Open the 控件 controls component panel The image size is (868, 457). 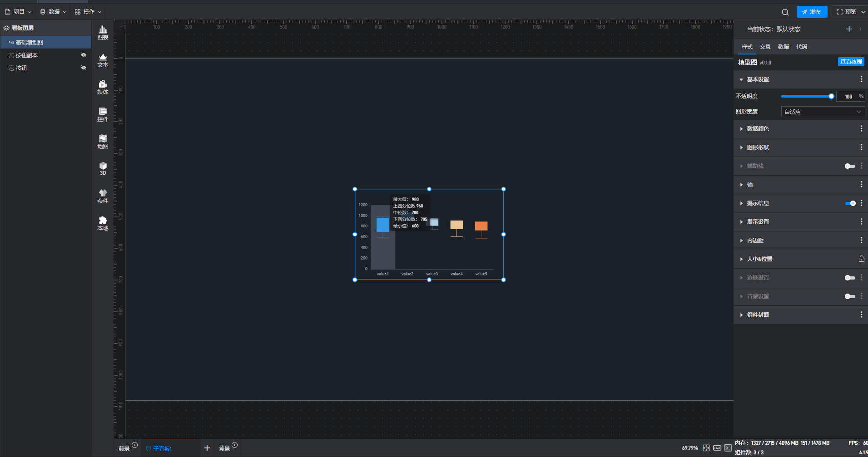pos(103,114)
